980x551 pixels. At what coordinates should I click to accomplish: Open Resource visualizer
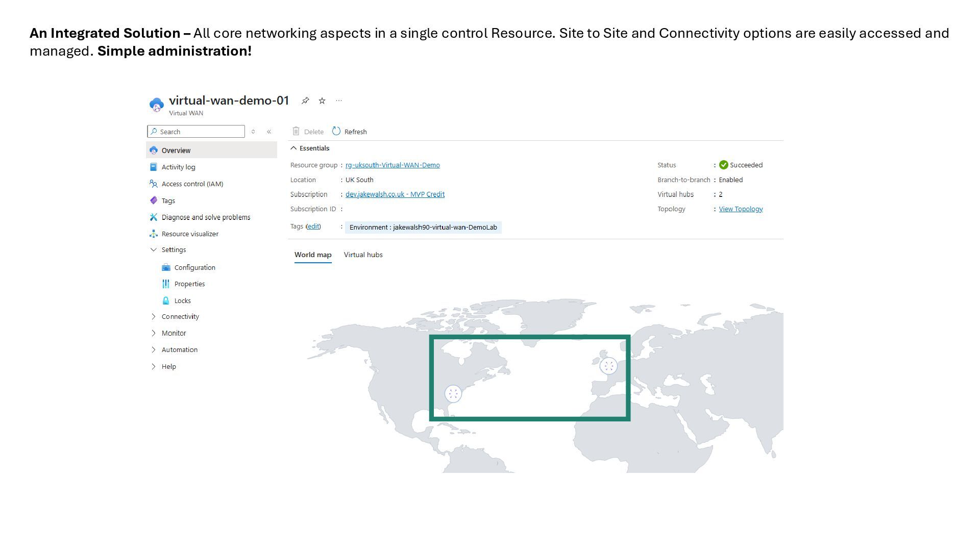pos(190,234)
